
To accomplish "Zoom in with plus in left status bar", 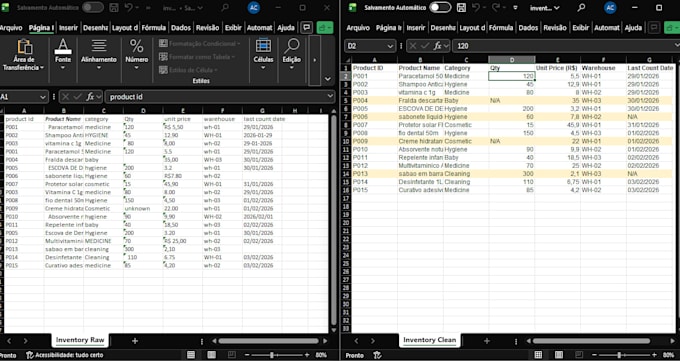I will (307, 355).
